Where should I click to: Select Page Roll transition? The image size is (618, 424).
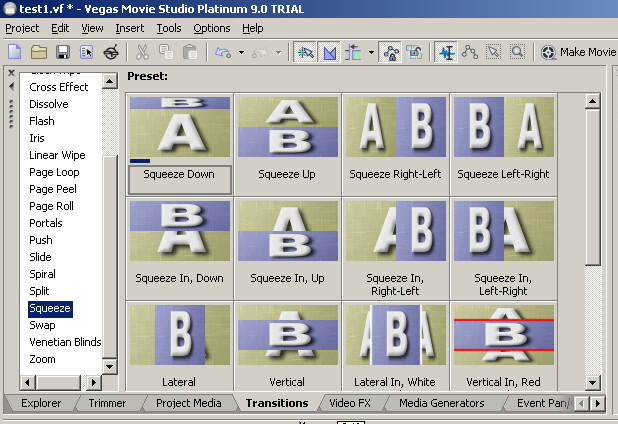tap(51, 206)
